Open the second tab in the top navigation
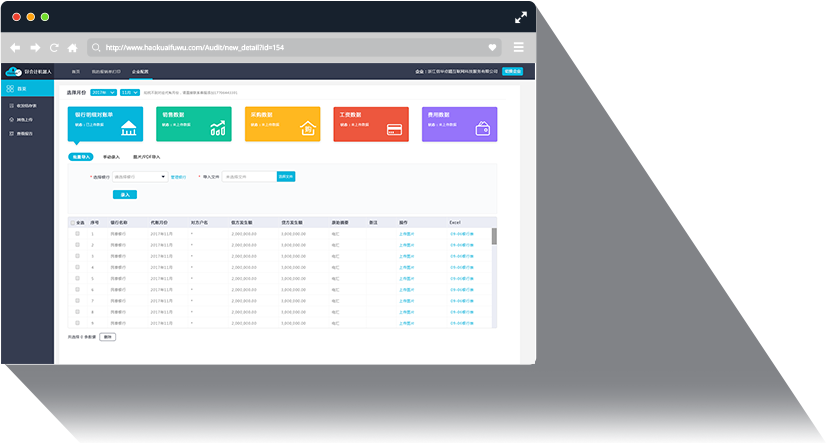Screen dimensions: 826x443 pyautogui.click(x=106, y=72)
